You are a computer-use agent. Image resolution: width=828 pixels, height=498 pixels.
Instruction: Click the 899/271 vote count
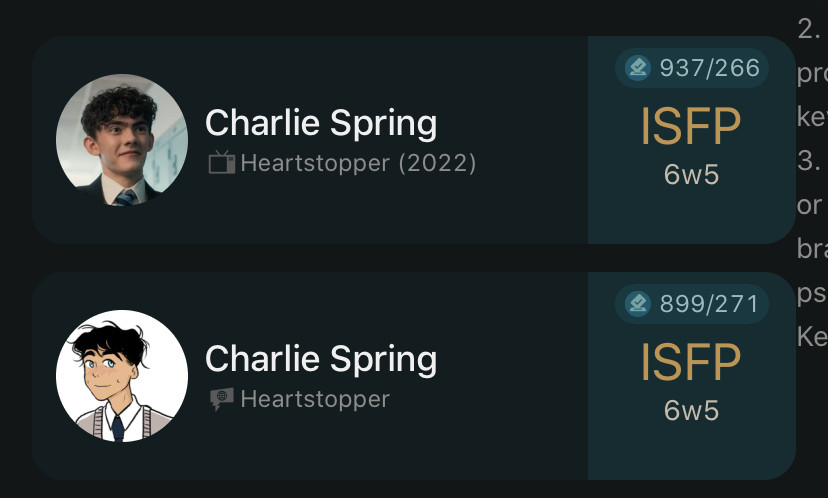pos(709,303)
